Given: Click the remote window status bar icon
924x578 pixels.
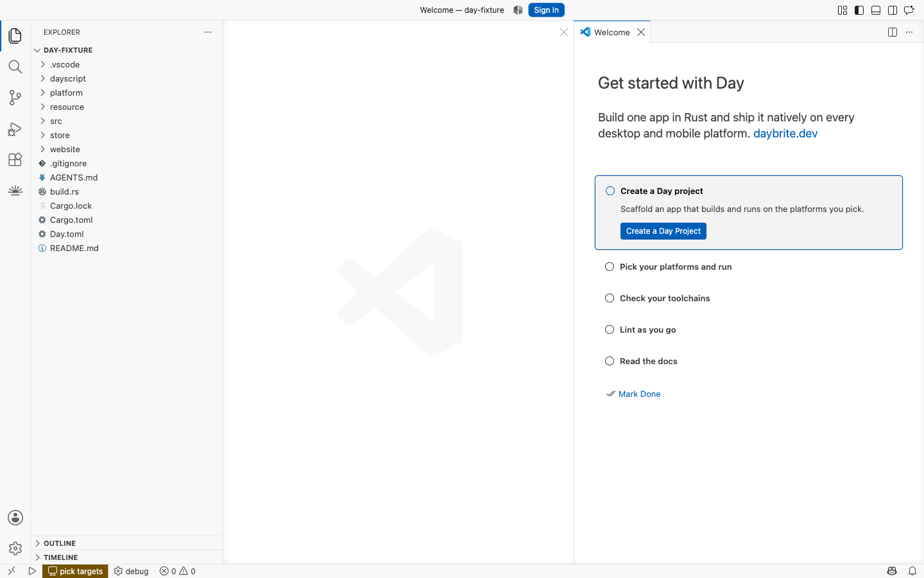Looking at the screenshot, I should tap(12, 571).
